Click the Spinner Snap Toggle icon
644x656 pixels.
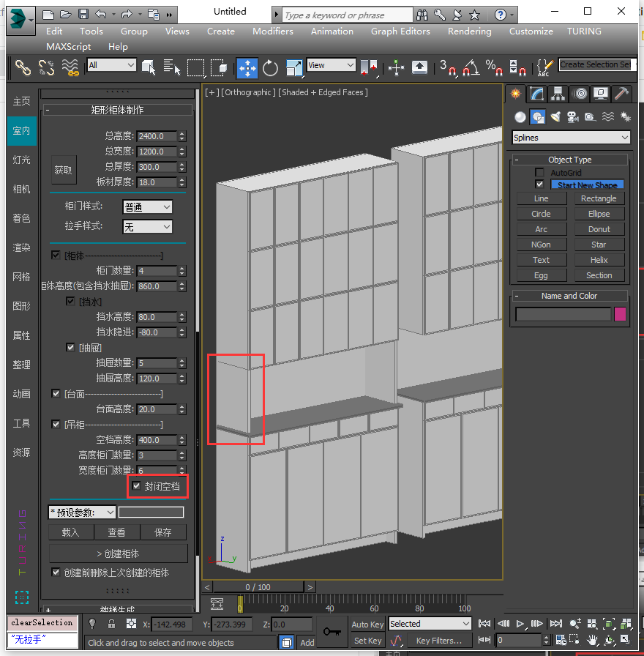coord(517,67)
